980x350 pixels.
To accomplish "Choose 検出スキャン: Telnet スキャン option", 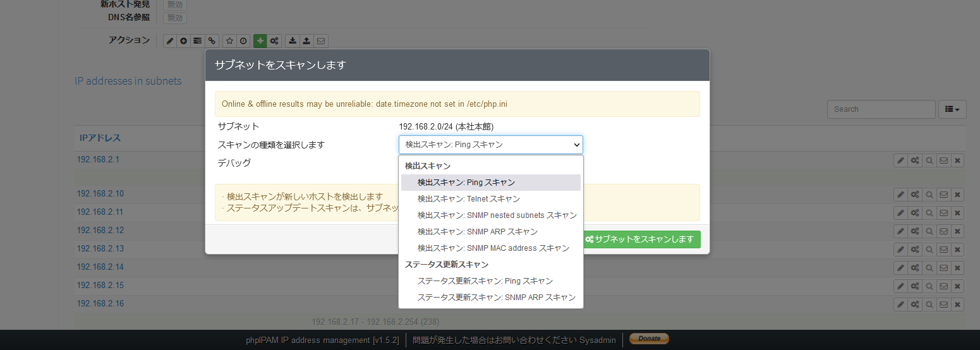I will click(468, 199).
